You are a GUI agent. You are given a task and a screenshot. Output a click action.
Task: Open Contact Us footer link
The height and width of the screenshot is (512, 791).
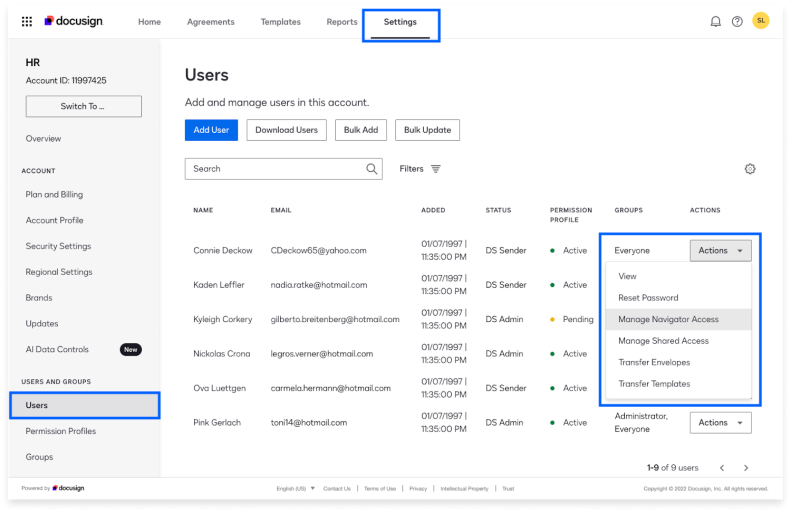coord(337,489)
